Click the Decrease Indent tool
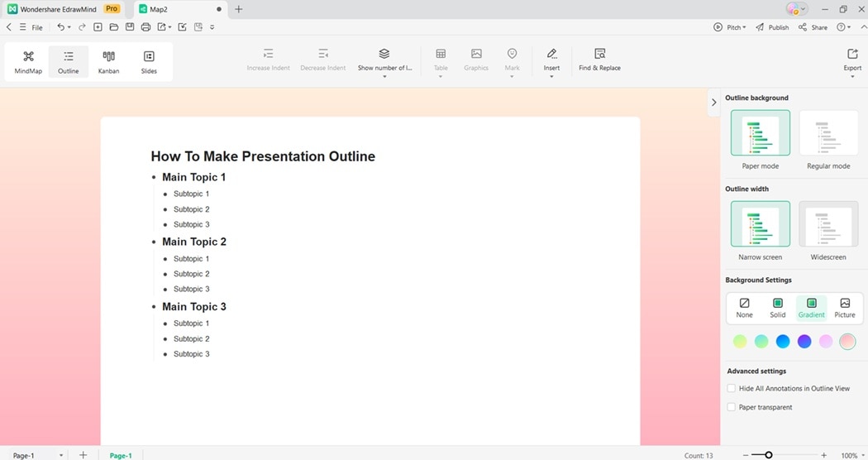868x460 pixels. pos(323,60)
